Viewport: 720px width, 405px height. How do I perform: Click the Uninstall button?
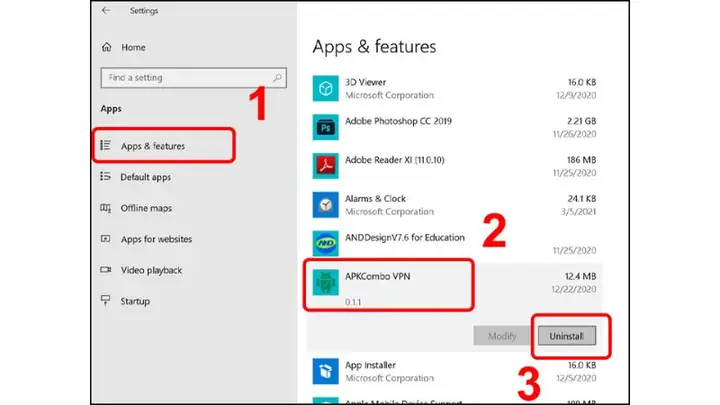click(x=567, y=336)
